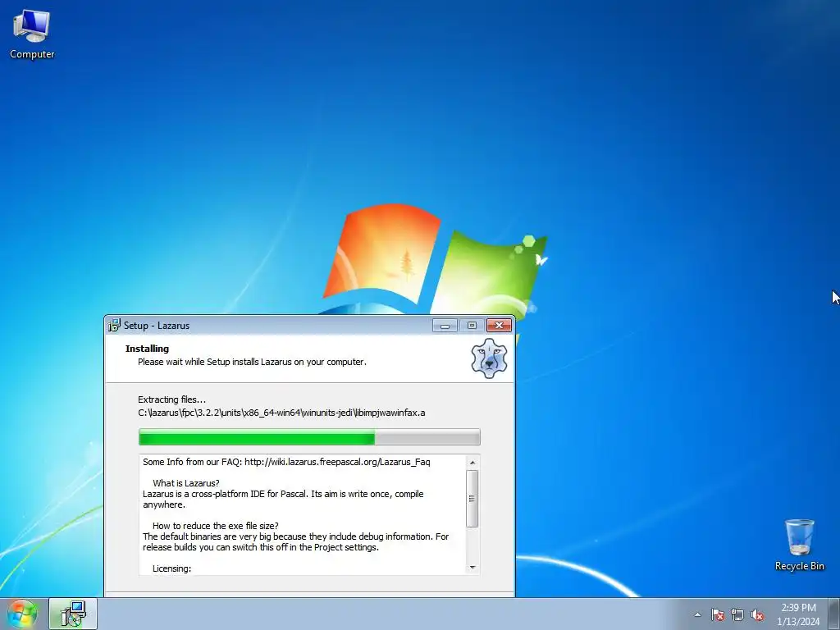The width and height of the screenshot is (840, 630).
Task: Show hidden system tray icons
Action: tap(697, 614)
